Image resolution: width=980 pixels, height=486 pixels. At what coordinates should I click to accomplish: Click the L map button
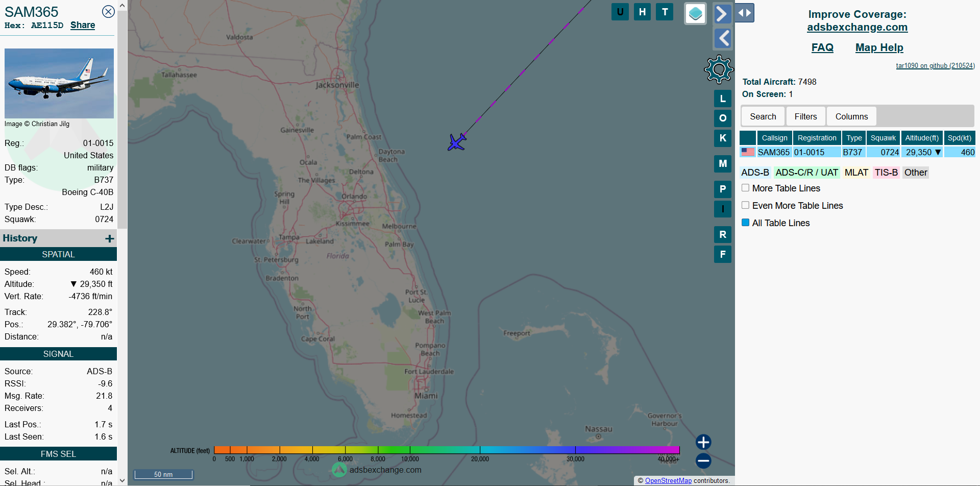723,99
